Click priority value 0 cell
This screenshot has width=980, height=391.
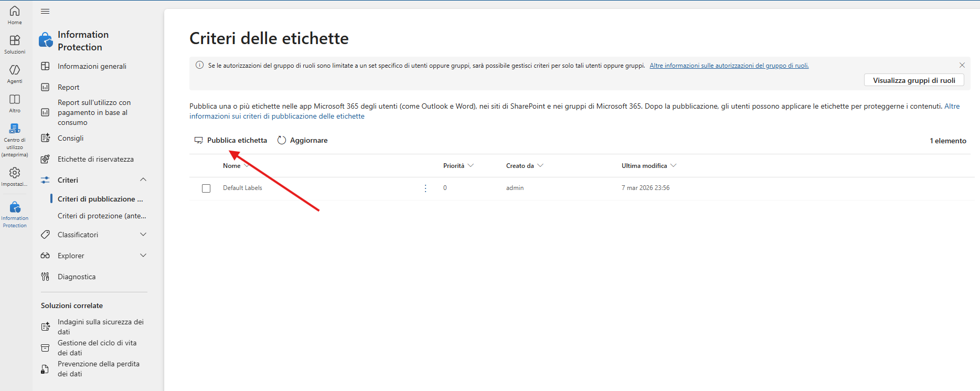445,188
